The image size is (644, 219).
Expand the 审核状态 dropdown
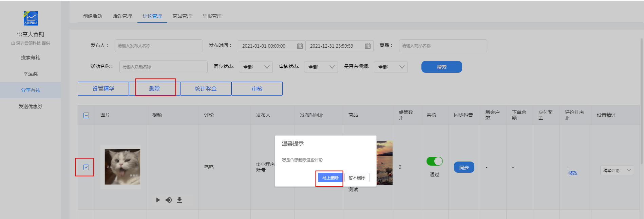coord(321,67)
